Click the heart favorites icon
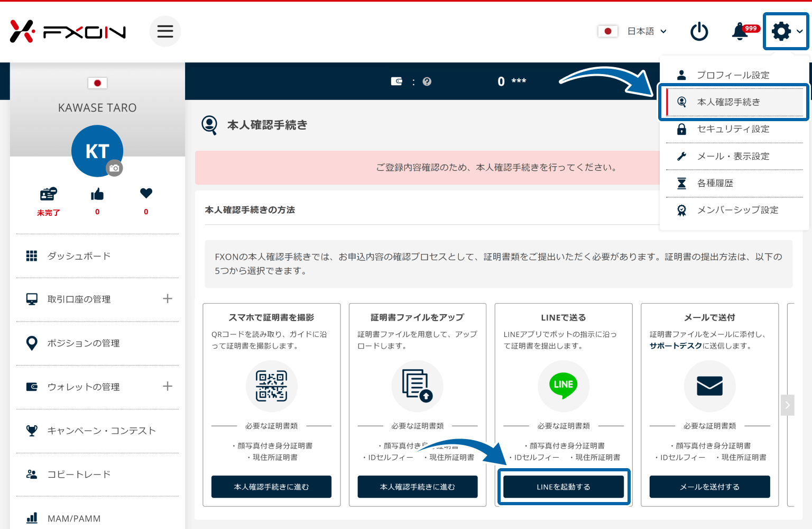The height and width of the screenshot is (529, 812). coord(146,194)
